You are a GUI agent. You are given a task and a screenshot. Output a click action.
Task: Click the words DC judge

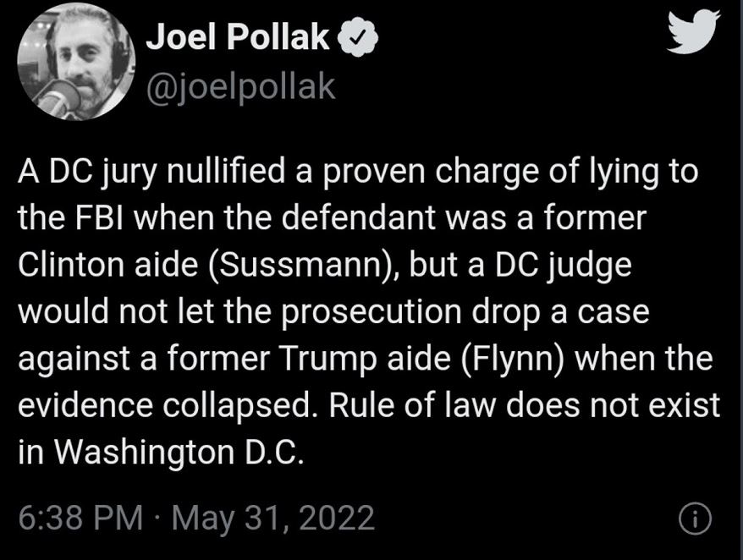coord(564,266)
